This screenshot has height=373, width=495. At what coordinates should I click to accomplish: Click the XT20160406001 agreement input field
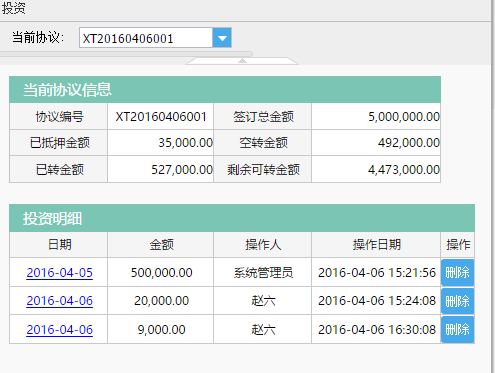(146, 38)
